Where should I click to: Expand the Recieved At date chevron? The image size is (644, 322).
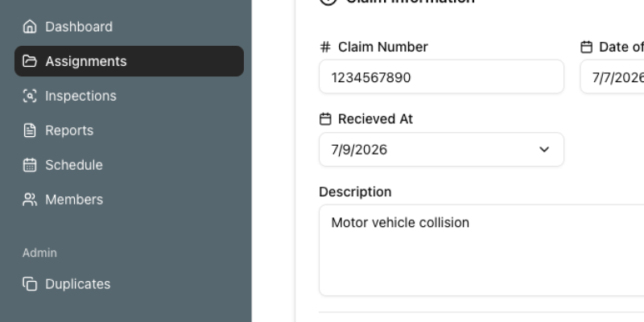(x=544, y=150)
